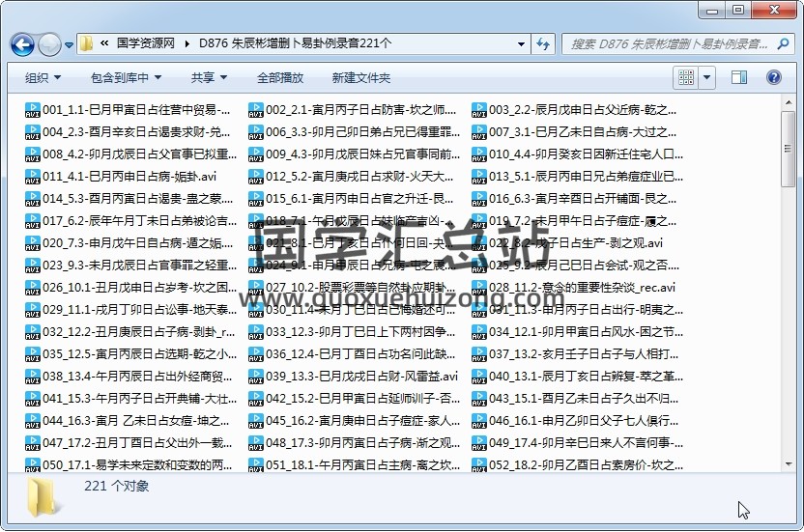
Task: Select AVI icon of file 034_12.1
Action: [479, 333]
